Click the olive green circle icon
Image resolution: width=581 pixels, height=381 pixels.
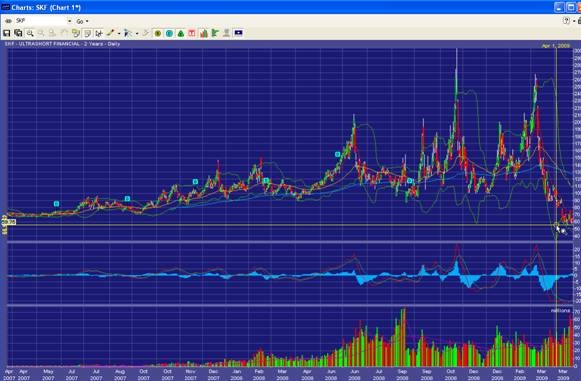coord(157,33)
